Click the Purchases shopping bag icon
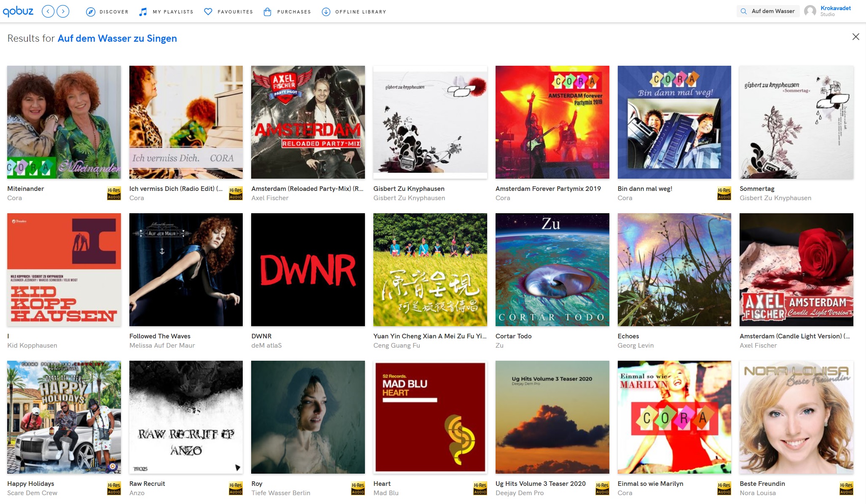The image size is (866, 504). click(267, 12)
